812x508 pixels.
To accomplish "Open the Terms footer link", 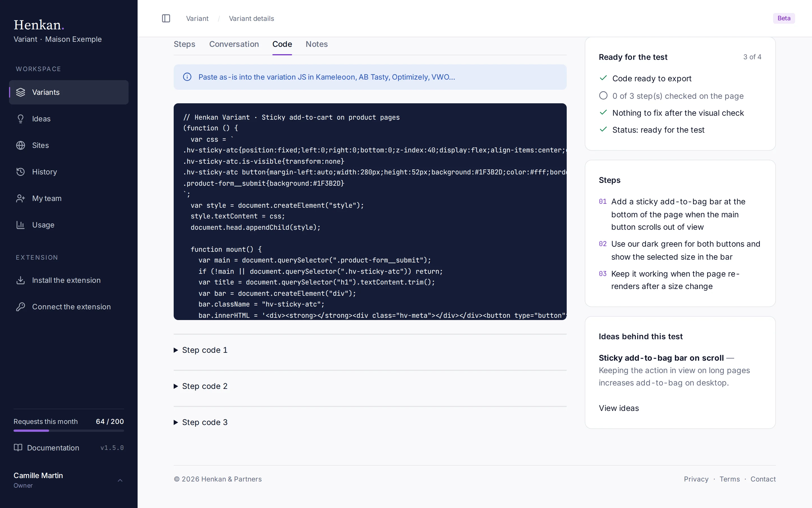I will point(730,479).
